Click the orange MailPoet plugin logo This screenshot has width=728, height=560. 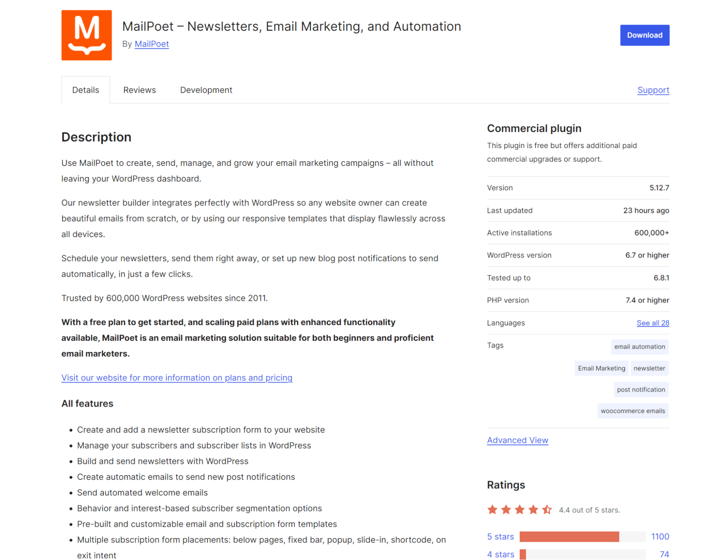point(86,35)
